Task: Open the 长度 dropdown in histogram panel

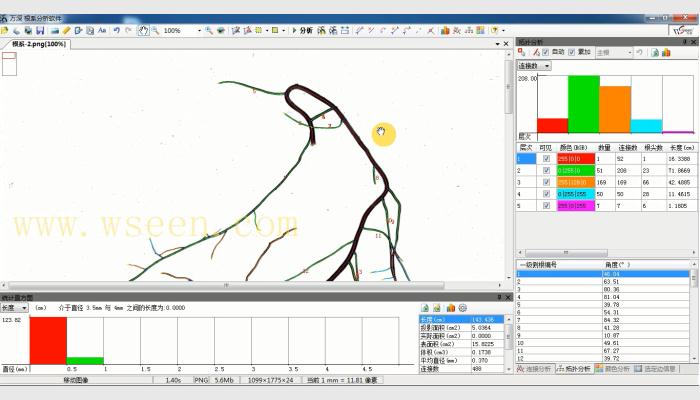Action: click(x=15, y=308)
